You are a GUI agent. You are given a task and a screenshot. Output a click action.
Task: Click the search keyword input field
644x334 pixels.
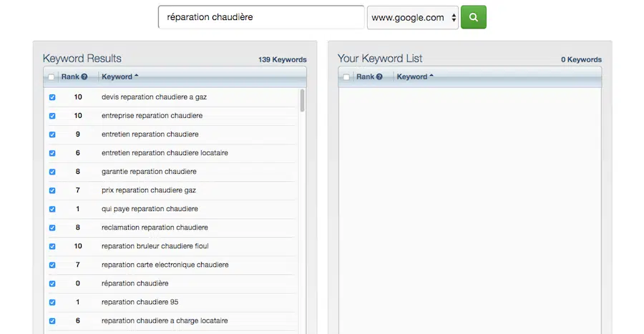coord(260,17)
